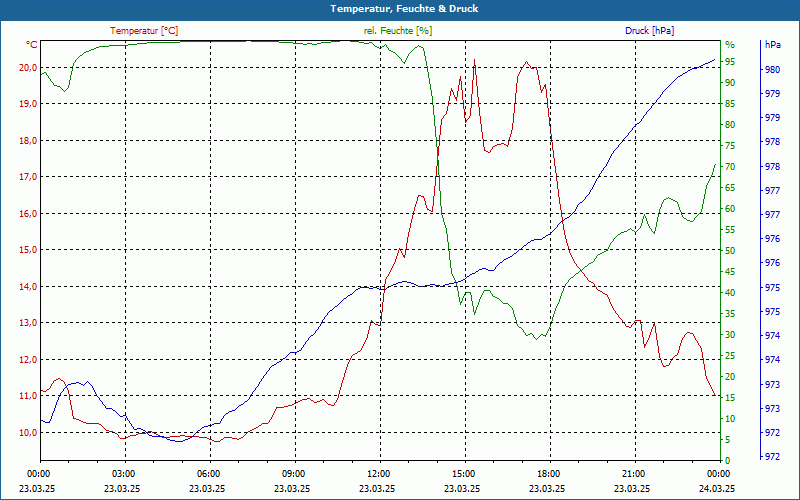This screenshot has height=500, width=800.
Task: Click the '80' humidity axis tick
Action: click(x=730, y=124)
